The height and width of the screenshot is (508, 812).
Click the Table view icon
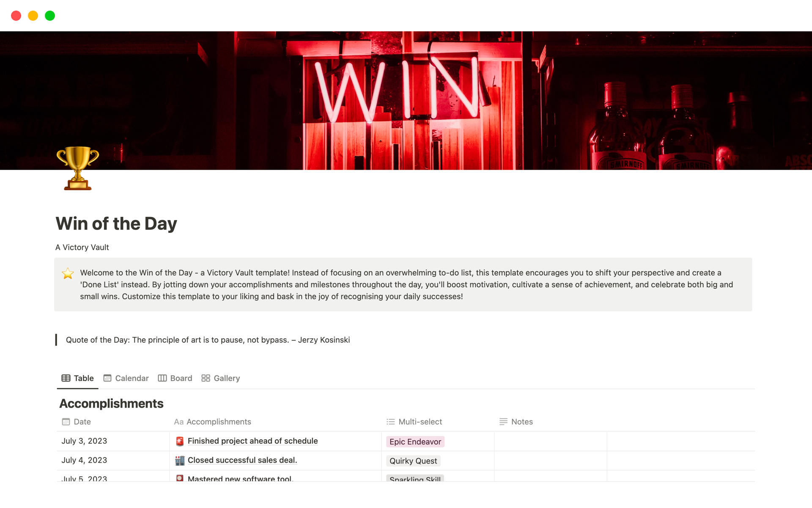[64, 378]
